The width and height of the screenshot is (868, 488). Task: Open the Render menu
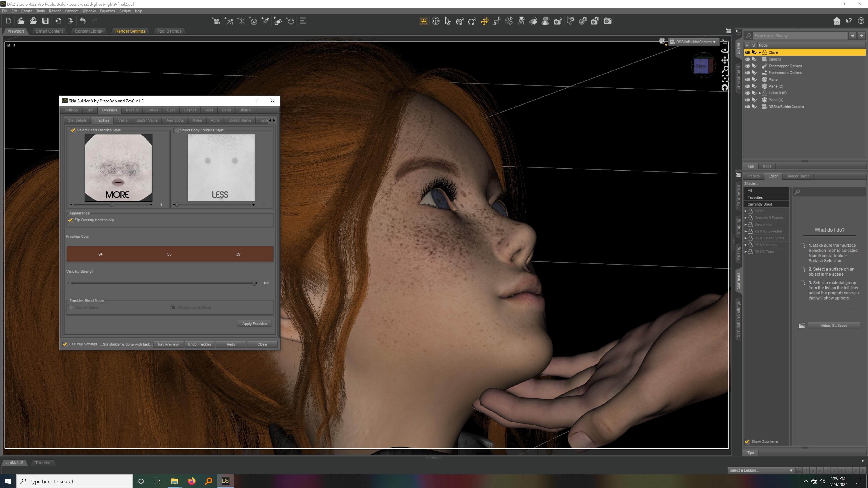coord(54,11)
